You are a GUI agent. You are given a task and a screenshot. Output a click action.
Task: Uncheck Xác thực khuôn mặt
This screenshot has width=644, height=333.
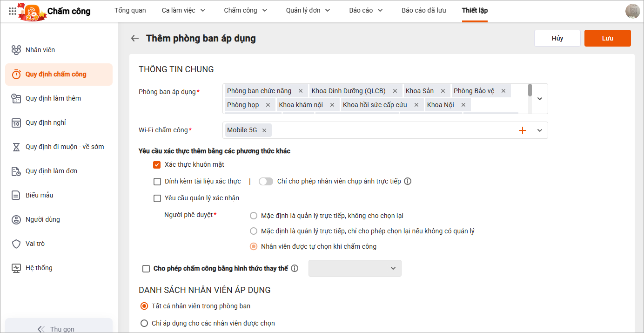(x=157, y=164)
